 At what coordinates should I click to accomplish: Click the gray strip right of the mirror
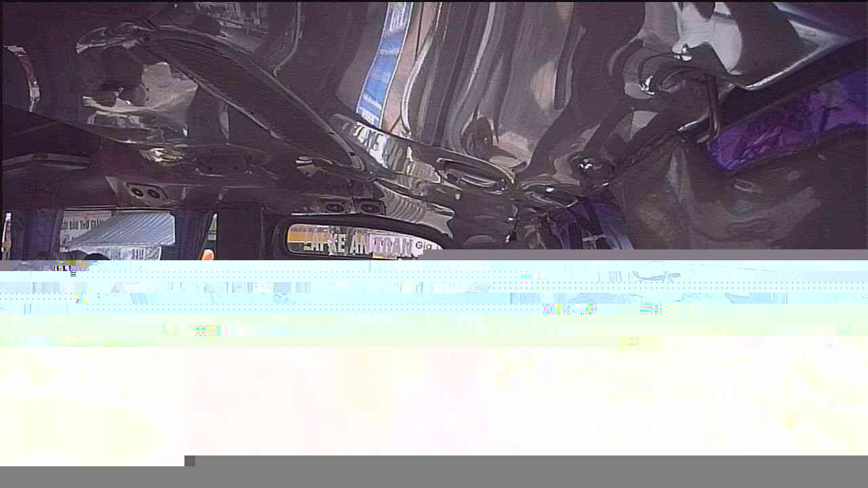(644, 255)
